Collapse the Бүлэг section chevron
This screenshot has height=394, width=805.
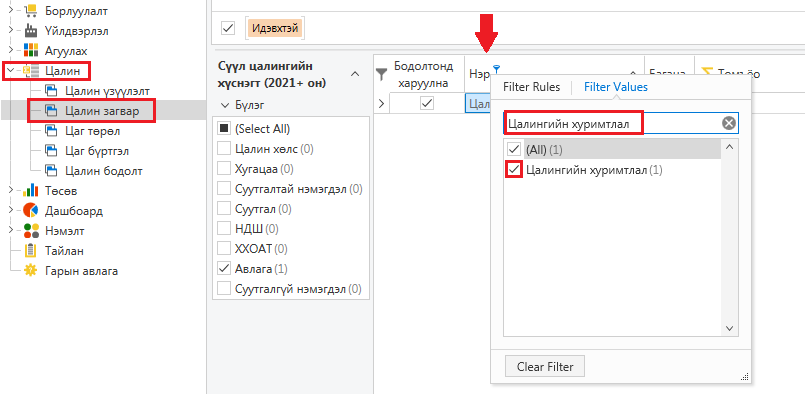coord(224,105)
